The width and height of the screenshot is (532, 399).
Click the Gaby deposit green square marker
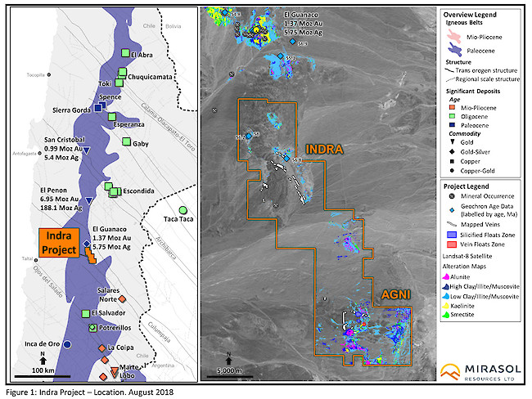(x=126, y=142)
